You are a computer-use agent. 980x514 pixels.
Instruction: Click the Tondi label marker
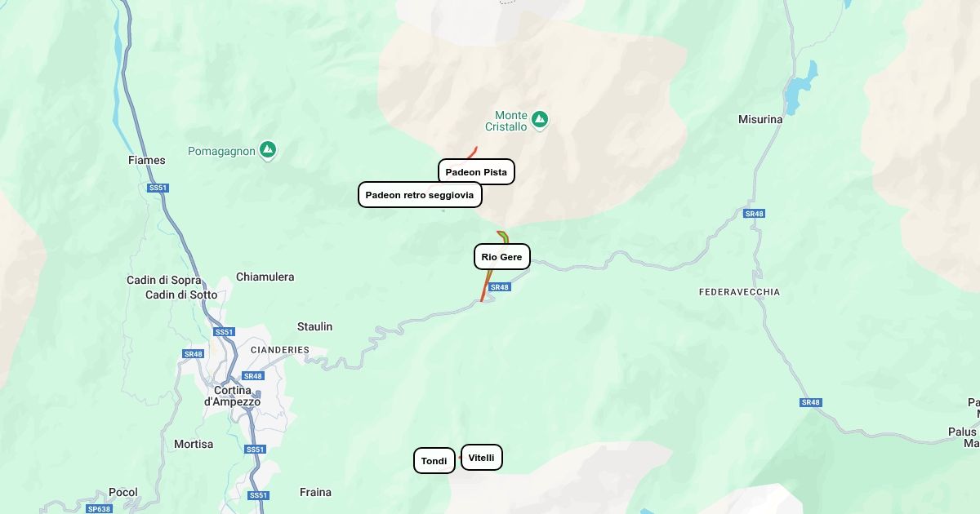tap(434, 461)
